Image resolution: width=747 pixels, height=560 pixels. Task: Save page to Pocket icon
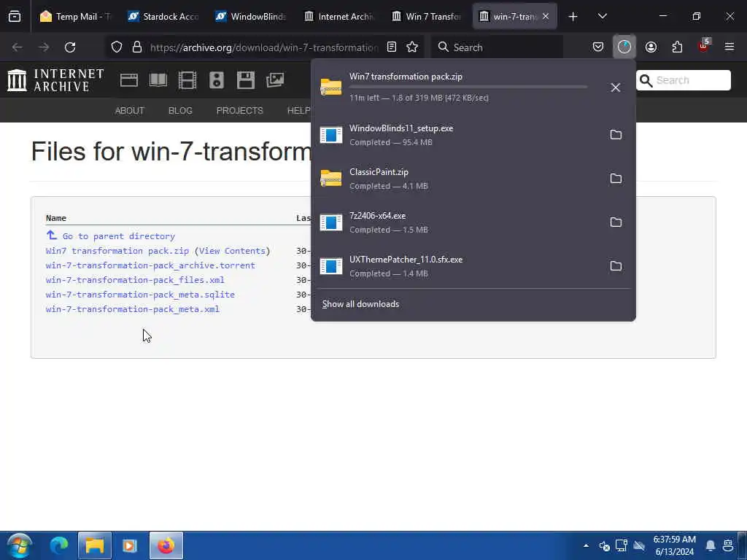(598, 47)
